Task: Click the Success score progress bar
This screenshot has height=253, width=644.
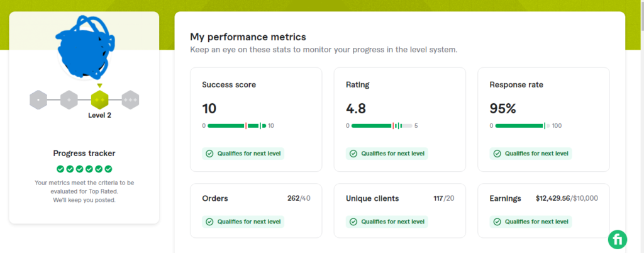Action: pyautogui.click(x=236, y=126)
